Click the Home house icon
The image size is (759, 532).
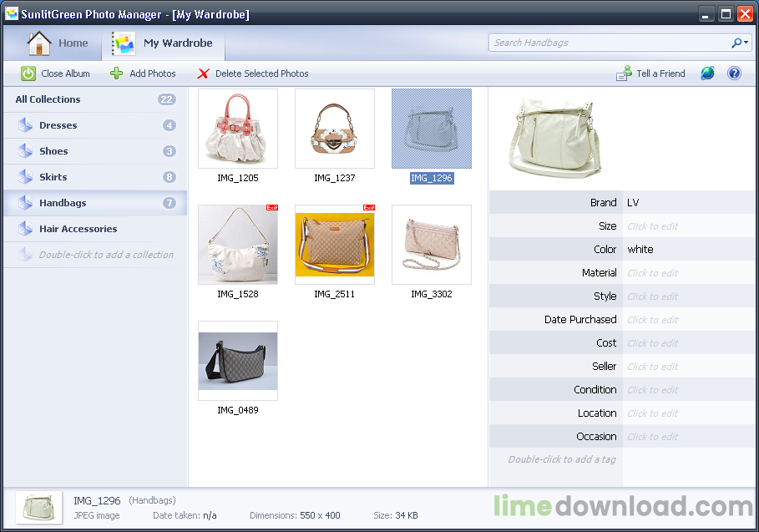pyautogui.click(x=38, y=42)
